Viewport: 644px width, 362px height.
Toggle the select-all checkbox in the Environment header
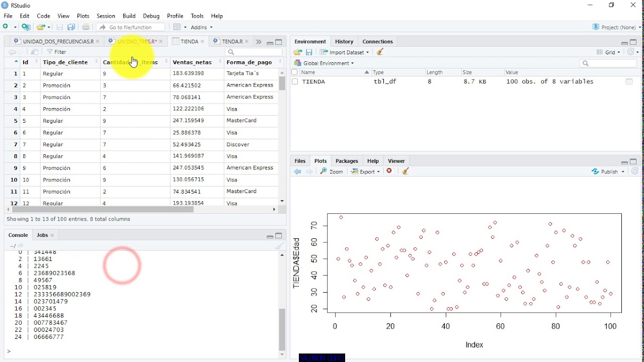click(x=295, y=72)
